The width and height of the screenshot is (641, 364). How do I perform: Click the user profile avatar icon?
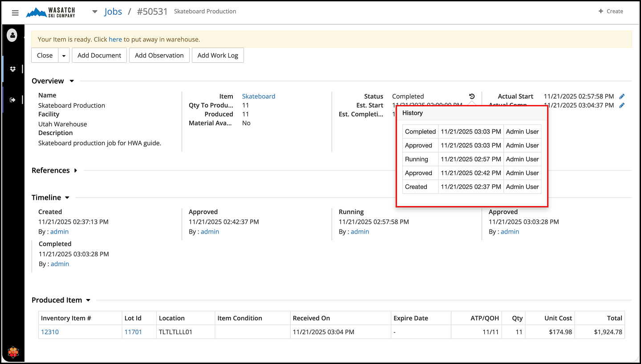[x=12, y=35]
